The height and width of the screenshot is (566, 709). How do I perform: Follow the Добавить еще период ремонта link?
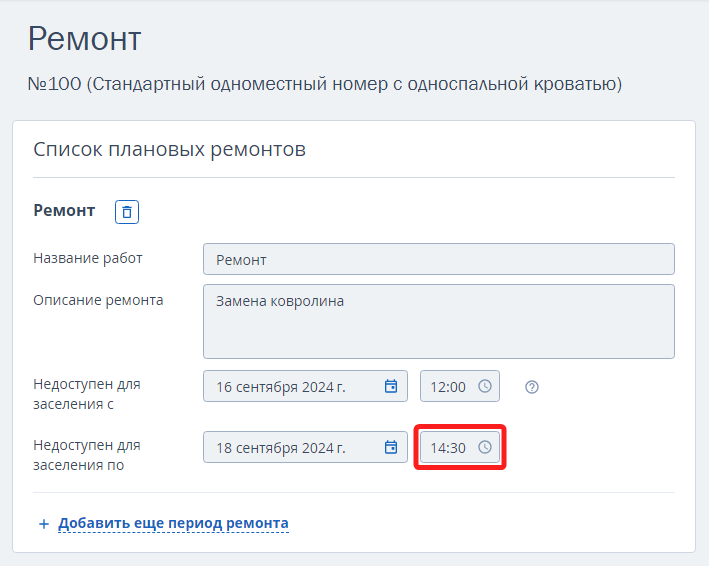point(173,523)
